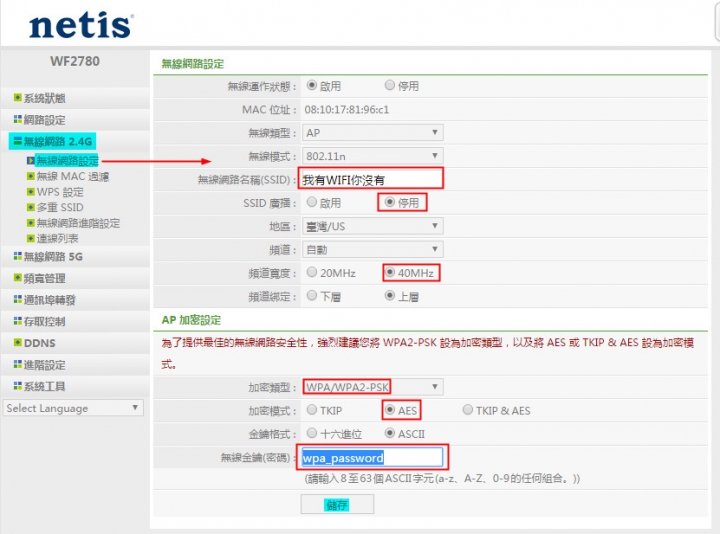This screenshot has width=720, height=534.
Task: Collapse 無線網路 2.4G menu
Action: tap(58, 141)
